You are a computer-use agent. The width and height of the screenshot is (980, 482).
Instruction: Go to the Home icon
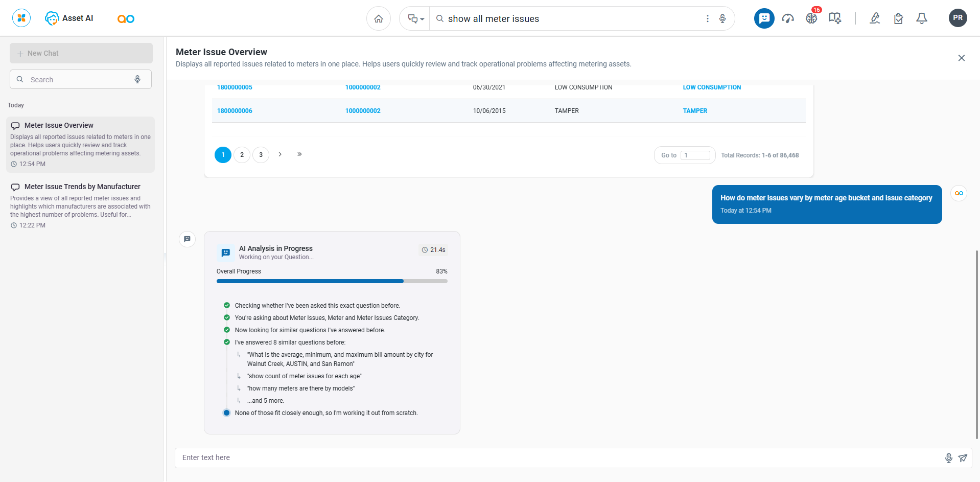tap(379, 18)
